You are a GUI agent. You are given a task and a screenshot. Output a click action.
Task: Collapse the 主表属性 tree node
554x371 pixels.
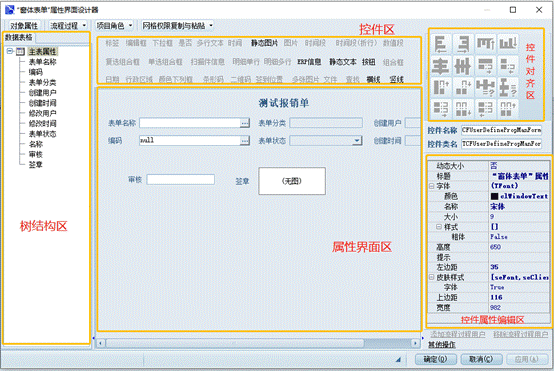(10, 52)
